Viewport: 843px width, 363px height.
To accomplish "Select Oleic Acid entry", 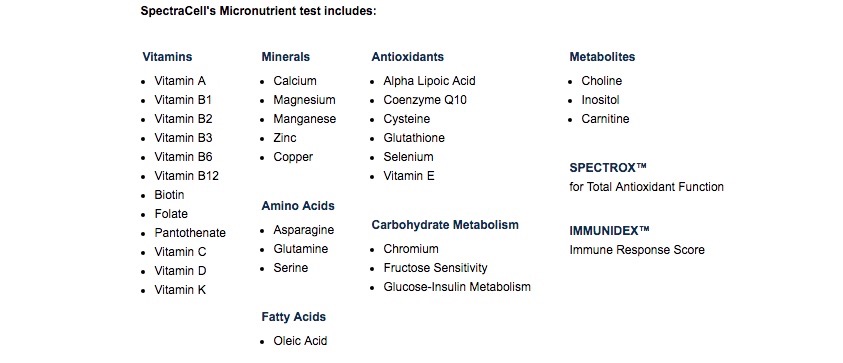I will coord(300,340).
